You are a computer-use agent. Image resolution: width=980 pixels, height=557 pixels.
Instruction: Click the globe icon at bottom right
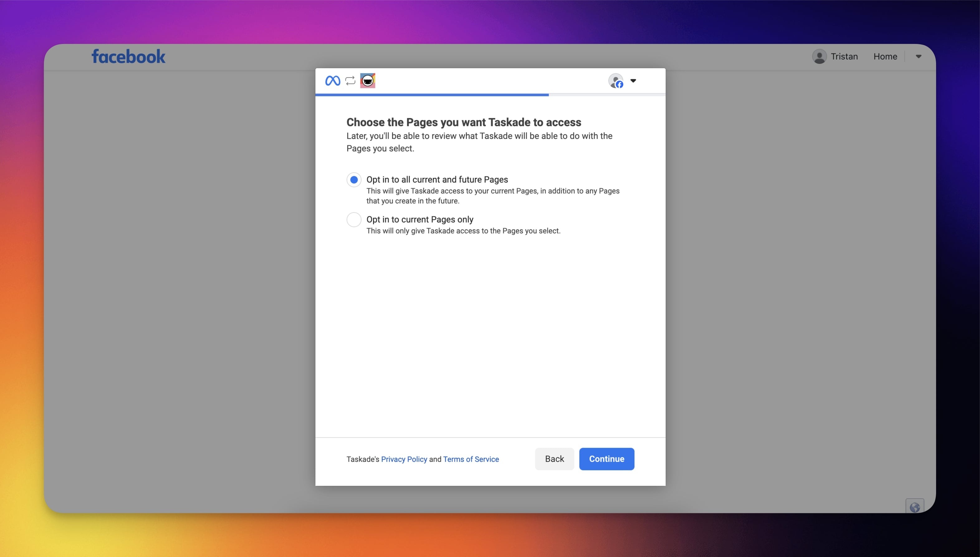pyautogui.click(x=915, y=507)
